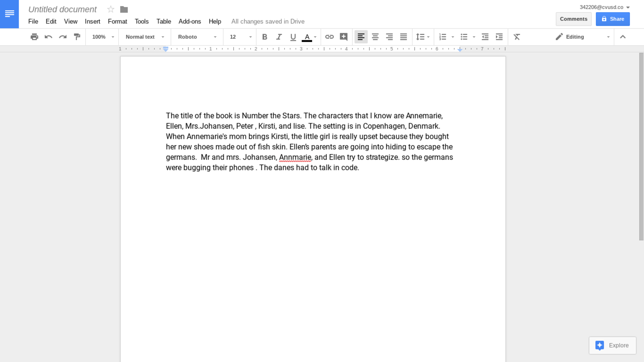644x362 pixels.
Task: Enable center alignment
Action: (375, 37)
